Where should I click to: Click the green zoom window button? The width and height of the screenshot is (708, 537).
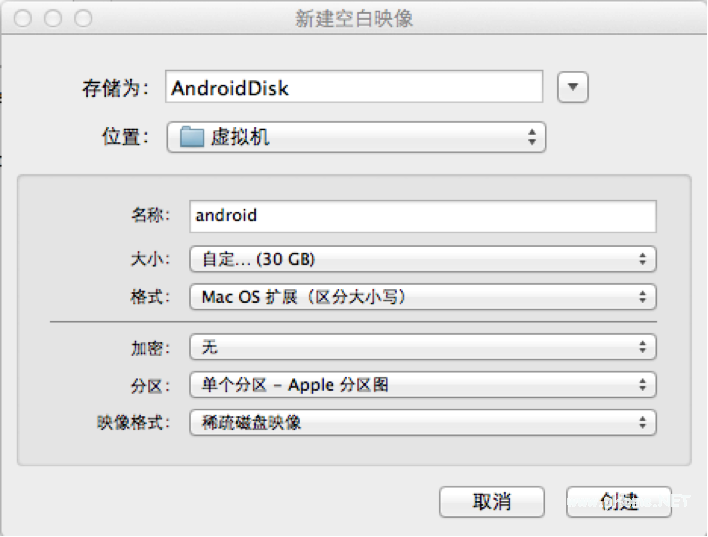83,18
